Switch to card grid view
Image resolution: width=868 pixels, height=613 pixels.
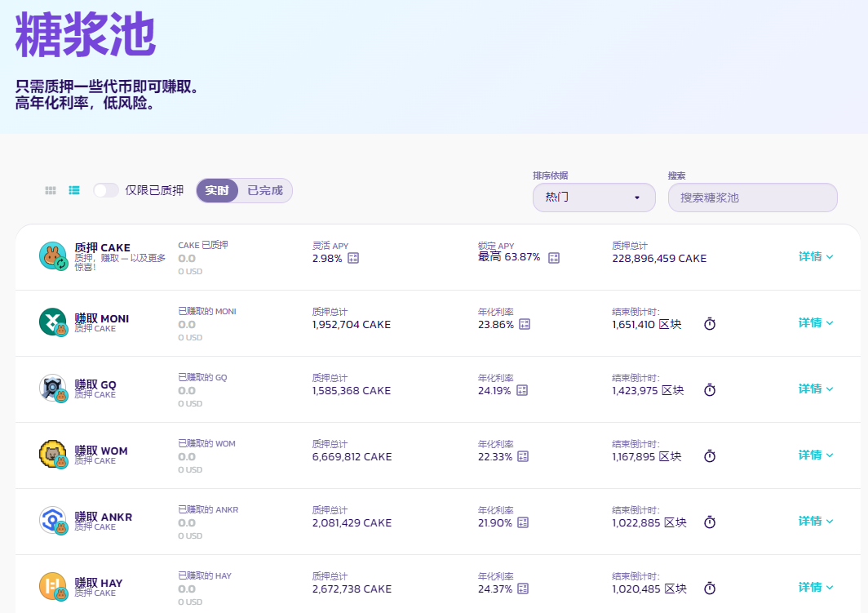click(51, 190)
